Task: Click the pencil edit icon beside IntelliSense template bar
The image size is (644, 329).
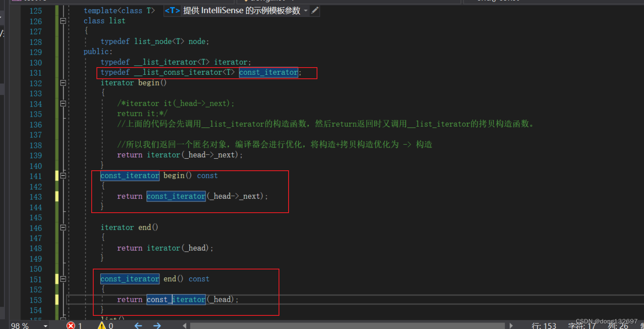Action: pyautogui.click(x=315, y=10)
